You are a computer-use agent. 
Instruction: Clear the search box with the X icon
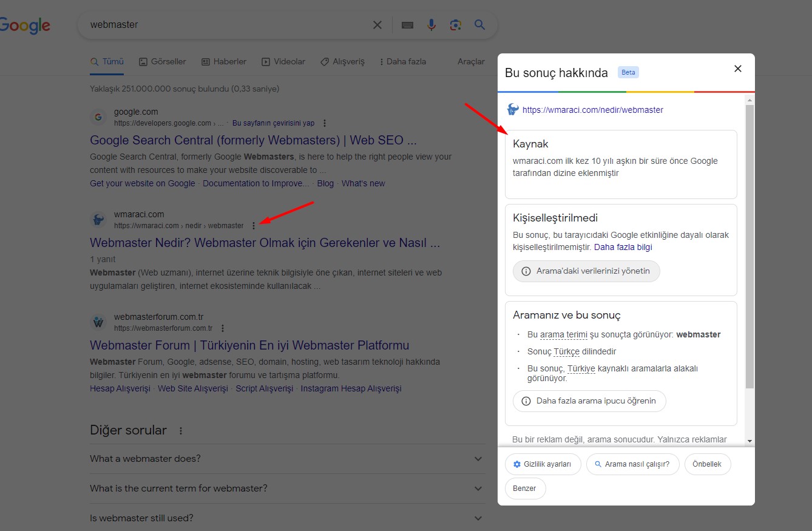coord(377,25)
